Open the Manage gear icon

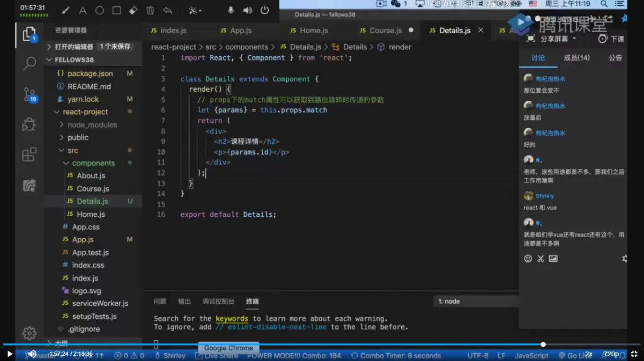pyautogui.click(x=29, y=333)
